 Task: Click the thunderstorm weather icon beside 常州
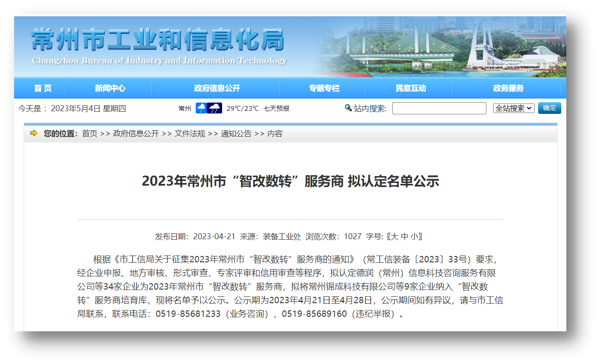214,108
